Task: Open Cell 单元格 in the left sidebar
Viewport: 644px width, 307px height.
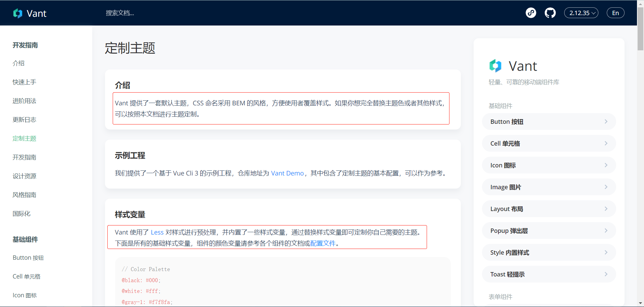Action: [x=26, y=276]
